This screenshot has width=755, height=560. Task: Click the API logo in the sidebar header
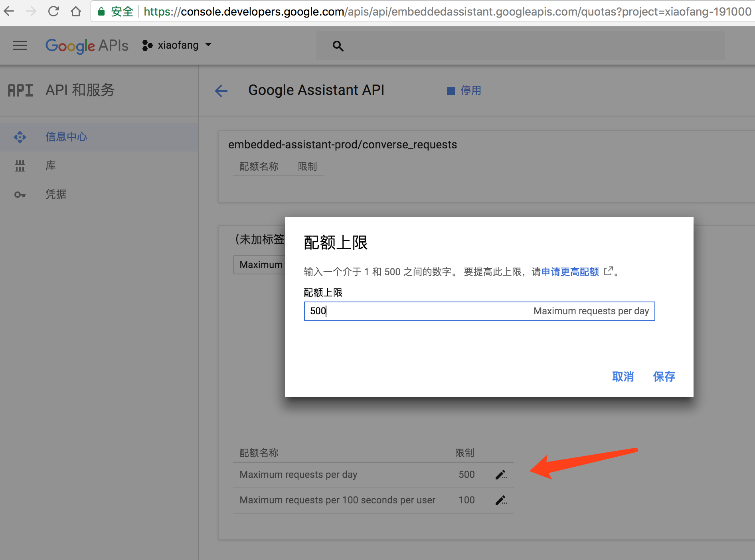(20, 90)
